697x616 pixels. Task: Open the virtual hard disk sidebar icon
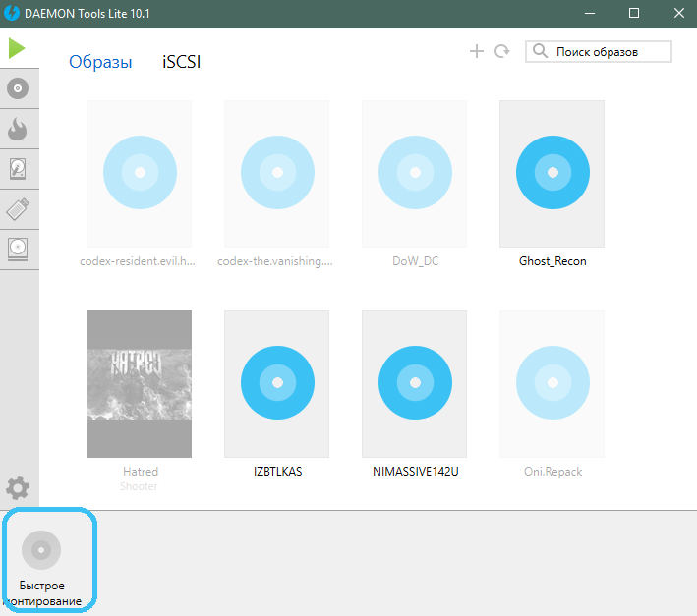pos(18,169)
